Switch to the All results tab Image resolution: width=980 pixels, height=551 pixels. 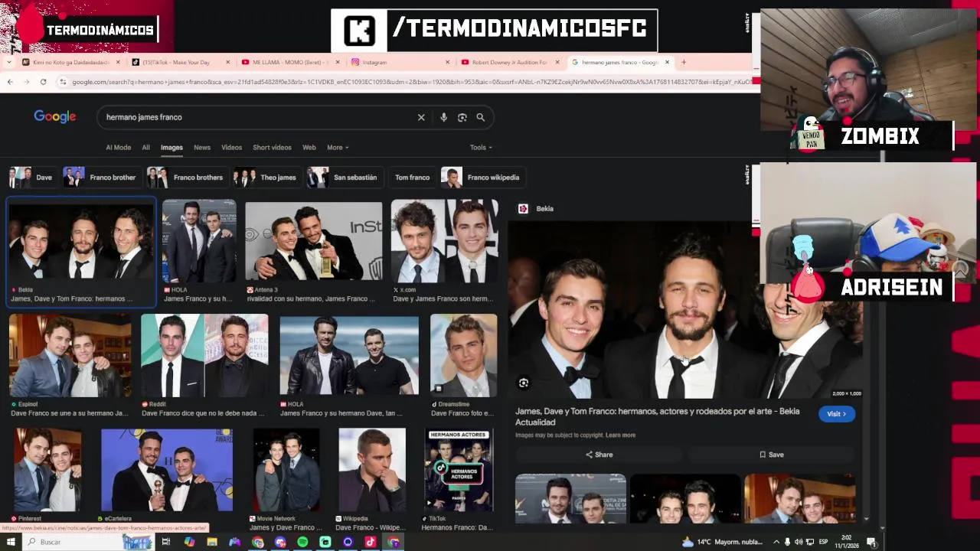(145, 147)
